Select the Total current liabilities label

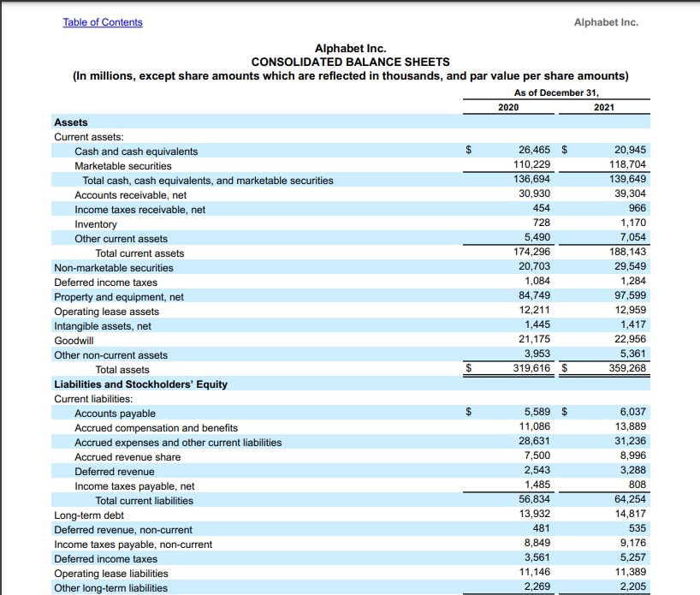click(144, 501)
